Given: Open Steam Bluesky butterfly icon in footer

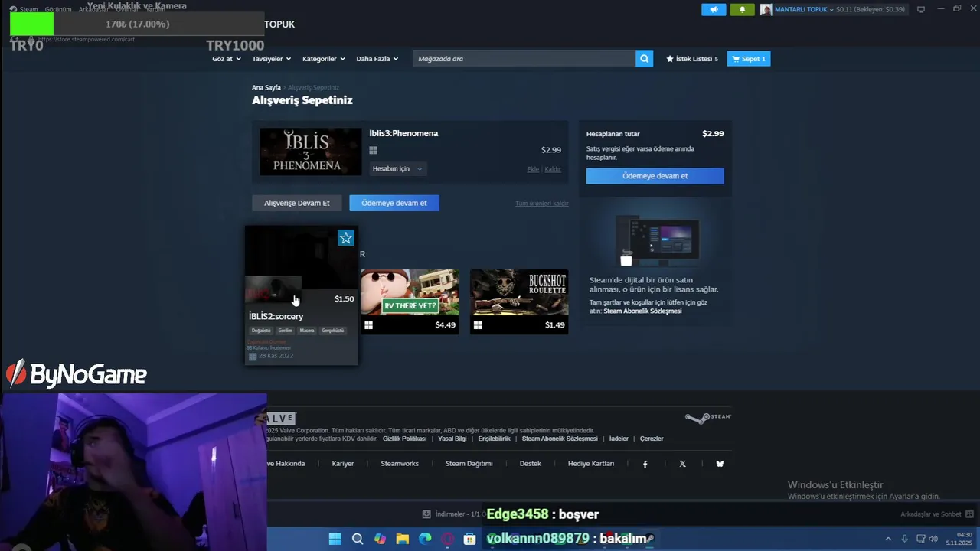Looking at the screenshot, I should tap(720, 464).
